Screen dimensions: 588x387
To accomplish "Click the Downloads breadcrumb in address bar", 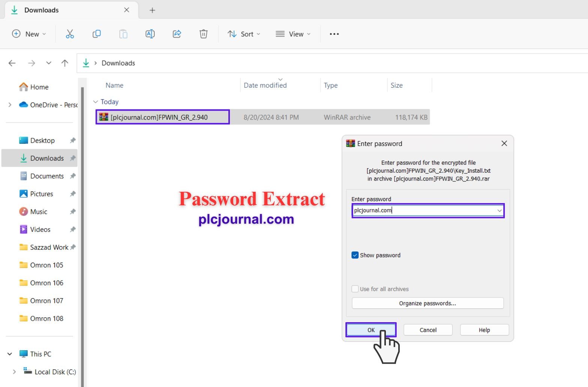I will click(118, 63).
